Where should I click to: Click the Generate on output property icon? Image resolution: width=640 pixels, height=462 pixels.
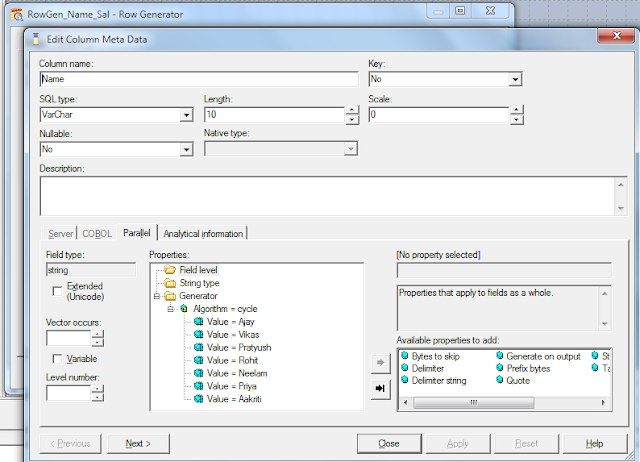(x=500, y=355)
